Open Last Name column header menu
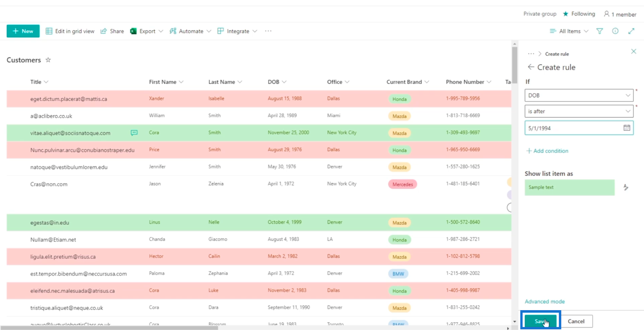 tap(225, 82)
